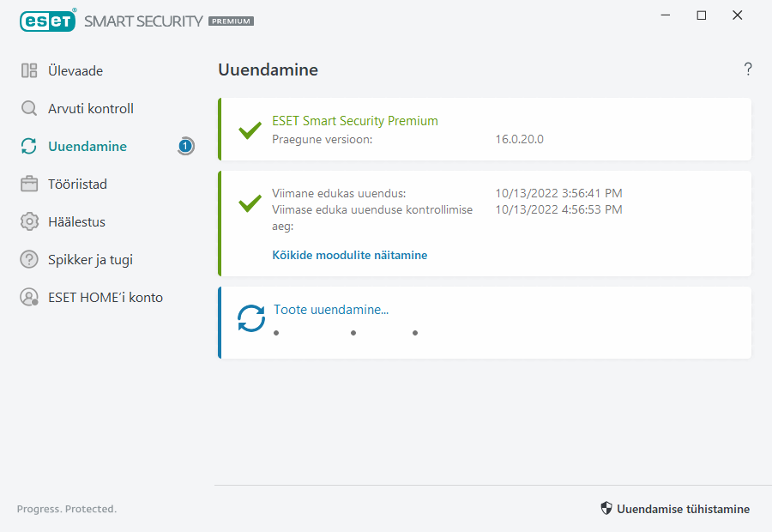Click the notification badge next to Uuendamine
The width and height of the screenshot is (772, 532).
coord(185,147)
